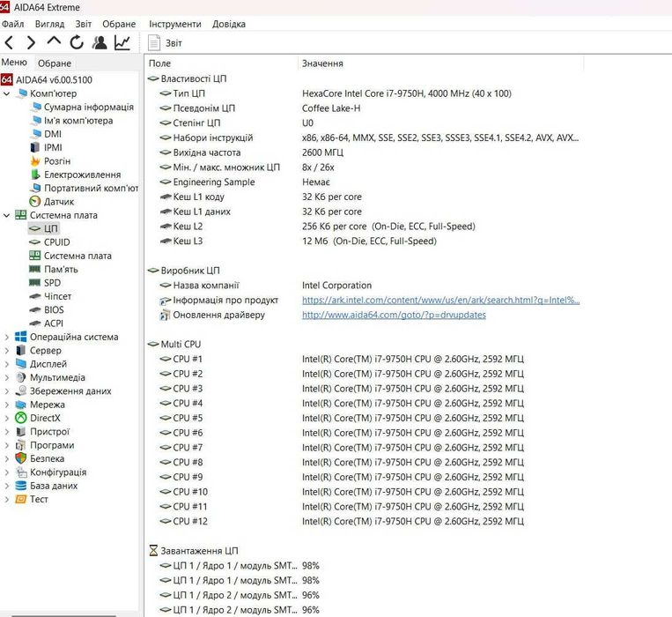The height and width of the screenshot is (617, 672).
Task: Switch to the Обране tab in sidebar
Action: tap(55, 63)
